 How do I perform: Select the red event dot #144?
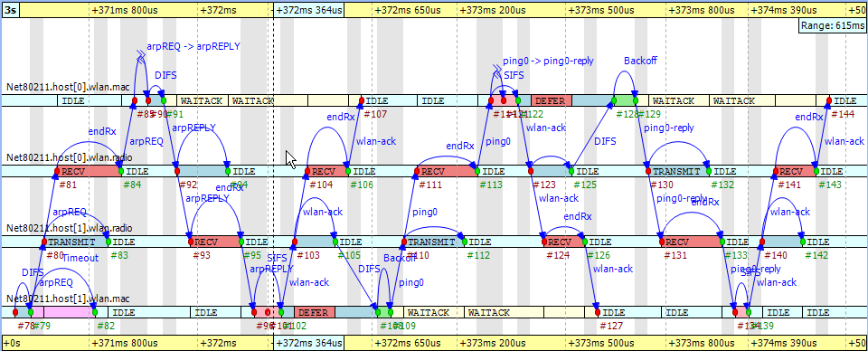coord(829,100)
